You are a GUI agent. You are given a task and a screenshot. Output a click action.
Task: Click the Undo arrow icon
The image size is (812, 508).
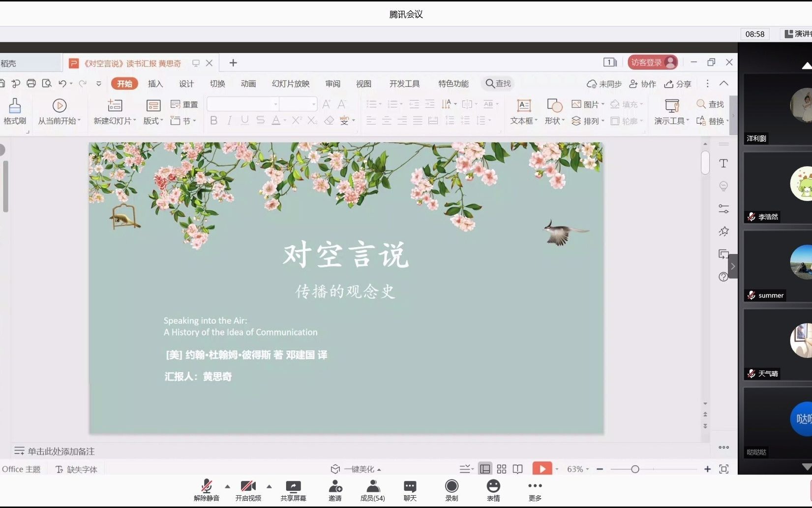click(62, 84)
